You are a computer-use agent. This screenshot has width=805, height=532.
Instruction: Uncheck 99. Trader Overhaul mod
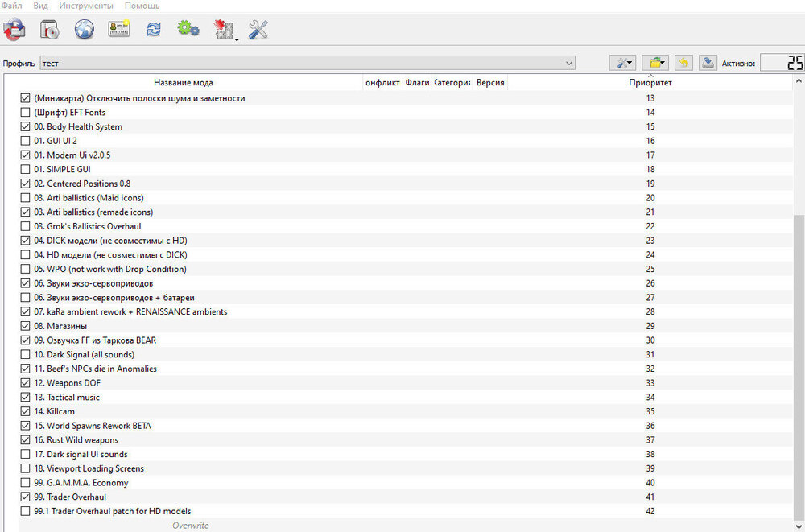25,497
